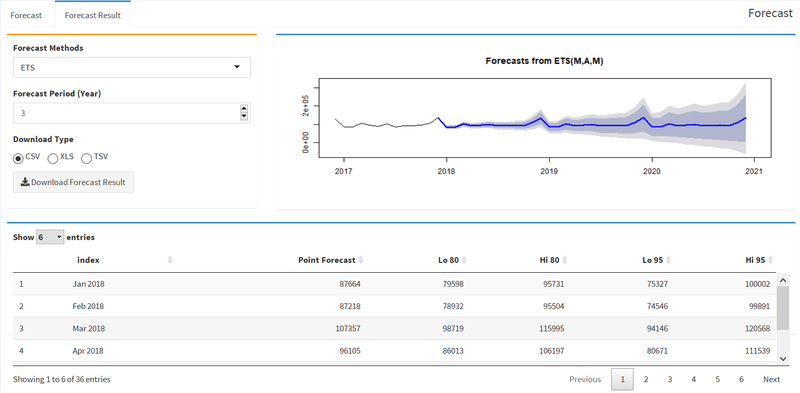This screenshot has height=393, width=800.
Task: Select XLS download type
Action: pos(53,158)
